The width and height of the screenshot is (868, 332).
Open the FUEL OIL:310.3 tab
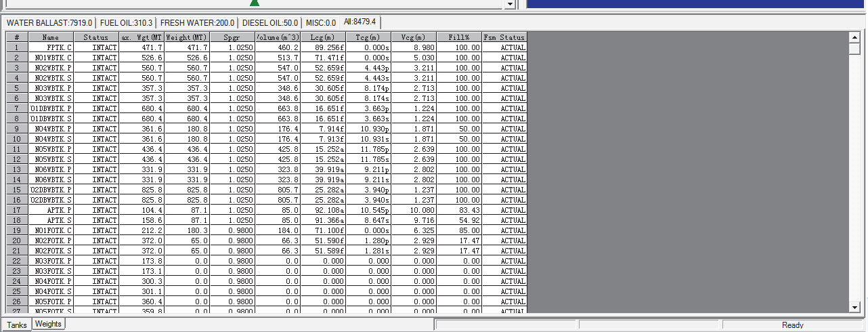(126, 23)
